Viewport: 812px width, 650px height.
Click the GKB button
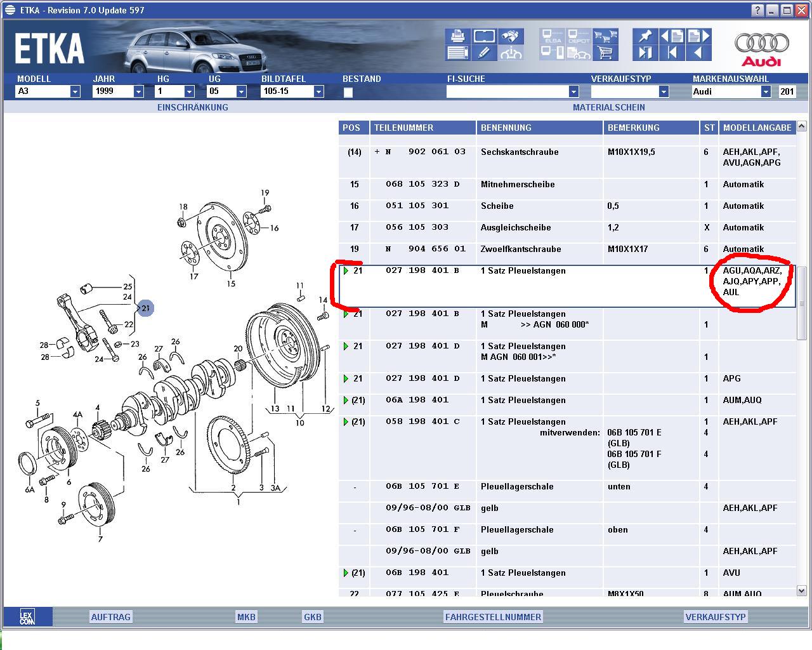point(313,617)
